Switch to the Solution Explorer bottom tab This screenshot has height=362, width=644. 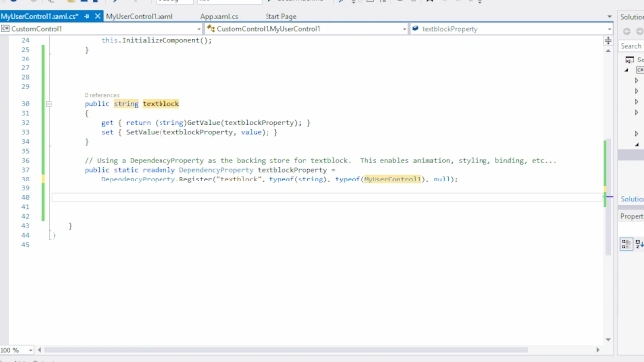click(x=632, y=199)
